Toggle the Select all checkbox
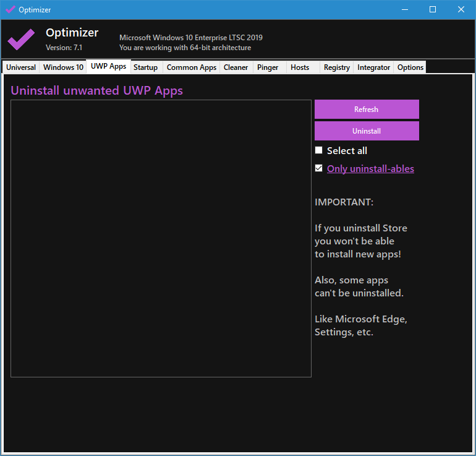The height and width of the screenshot is (456, 476). tap(319, 150)
